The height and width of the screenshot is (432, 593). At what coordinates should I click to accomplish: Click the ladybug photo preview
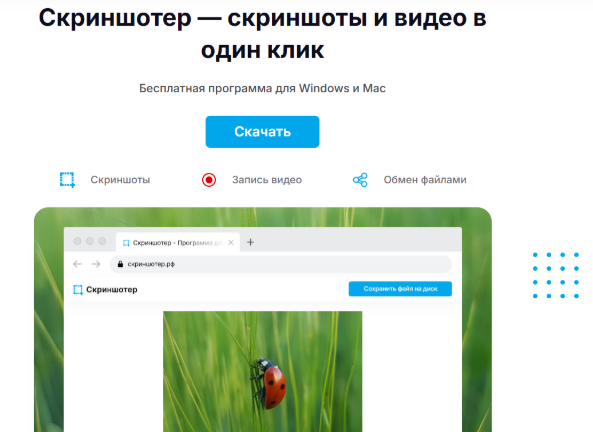point(262,371)
